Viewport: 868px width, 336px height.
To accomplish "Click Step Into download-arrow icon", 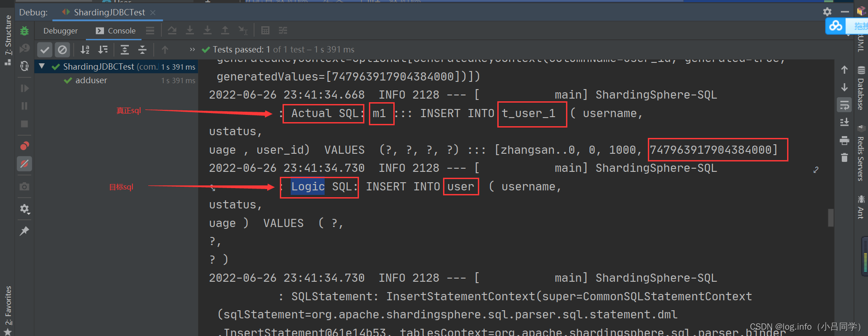I will click(x=208, y=30).
